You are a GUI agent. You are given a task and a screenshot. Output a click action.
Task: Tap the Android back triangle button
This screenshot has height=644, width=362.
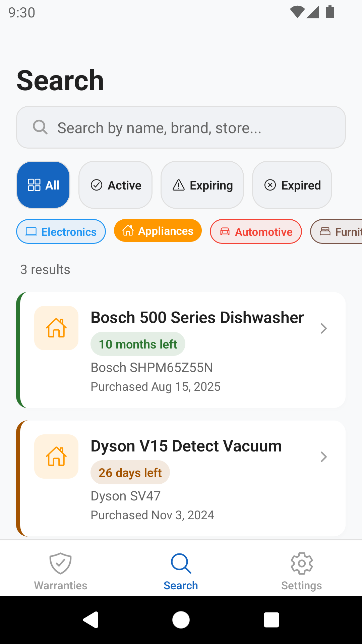click(91, 620)
